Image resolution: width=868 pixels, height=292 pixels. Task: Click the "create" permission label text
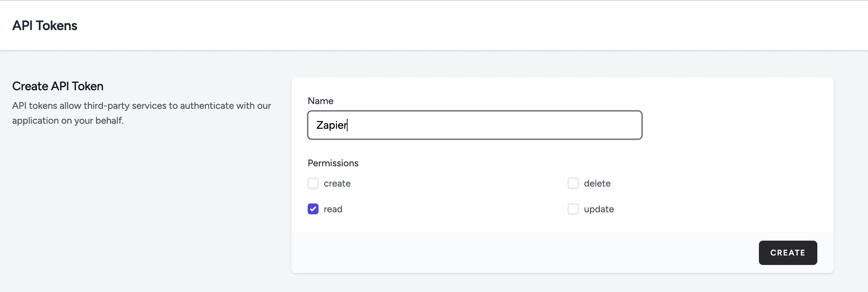337,183
